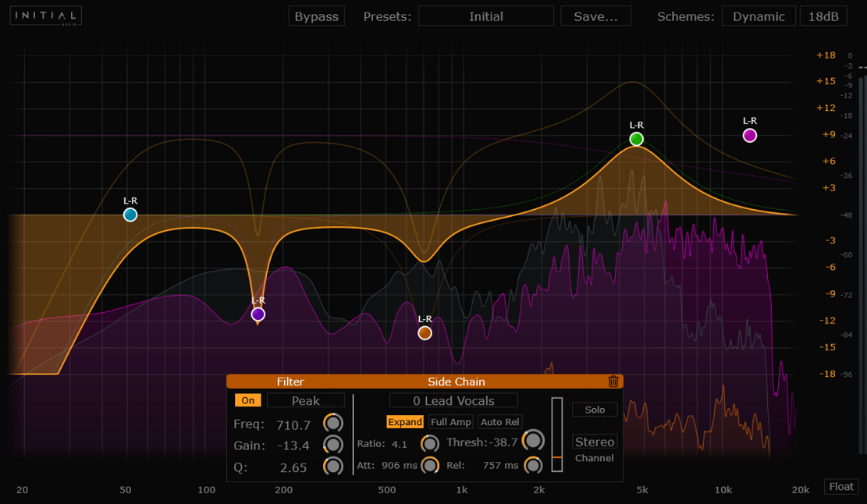Screen dimensions: 867x504
Task: Click the side chain level meter
Action: click(557, 435)
